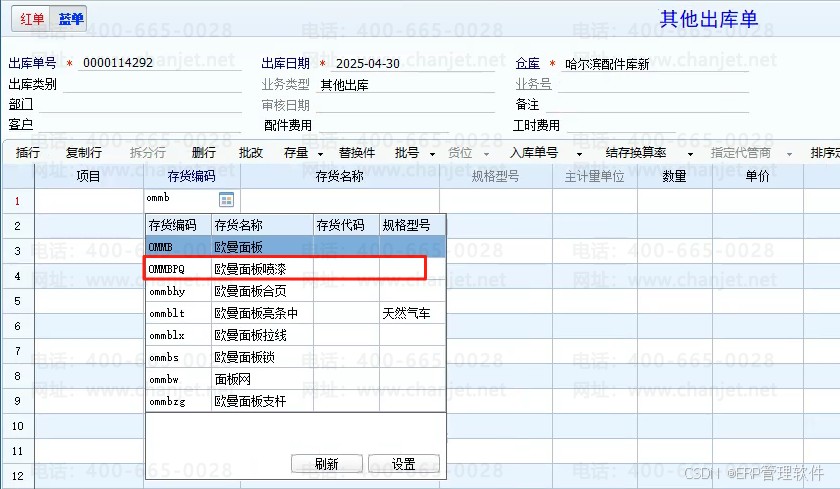The image size is (840, 489).
Task: Click 删行 to delete the row
Action: click(204, 153)
